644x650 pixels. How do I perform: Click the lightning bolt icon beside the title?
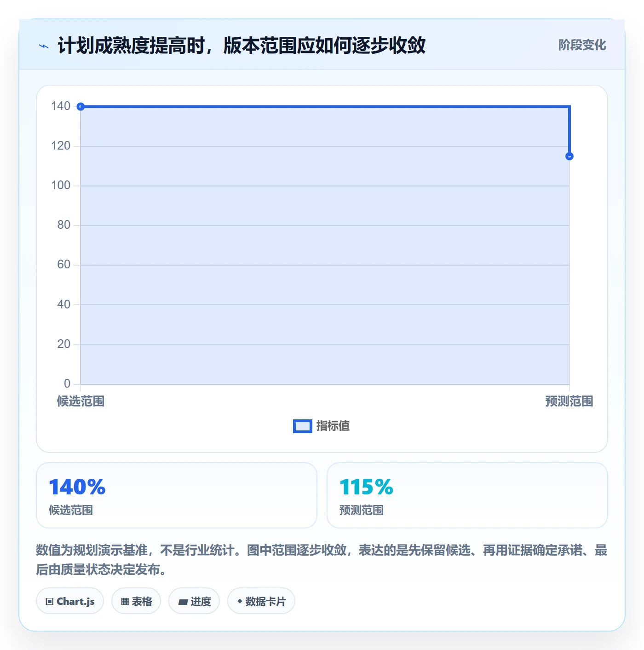[x=44, y=46]
